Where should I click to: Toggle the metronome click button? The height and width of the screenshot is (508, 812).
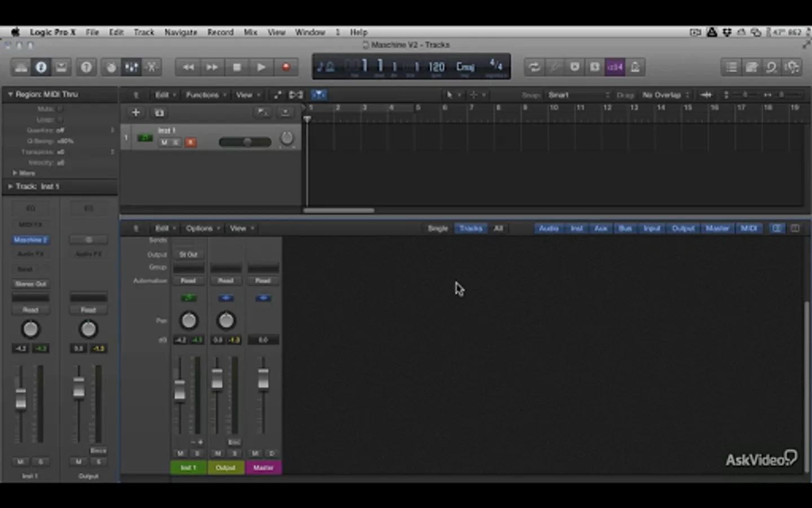coord(636,67)
